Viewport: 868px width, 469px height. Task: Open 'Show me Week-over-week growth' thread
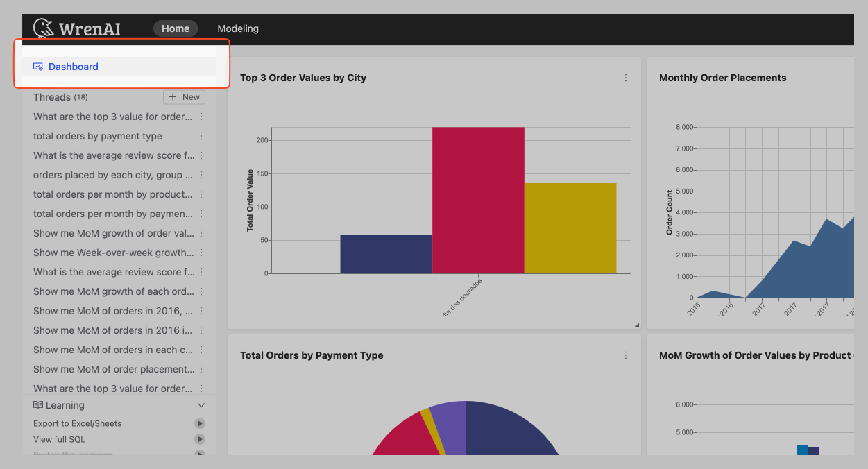(114, 253)
